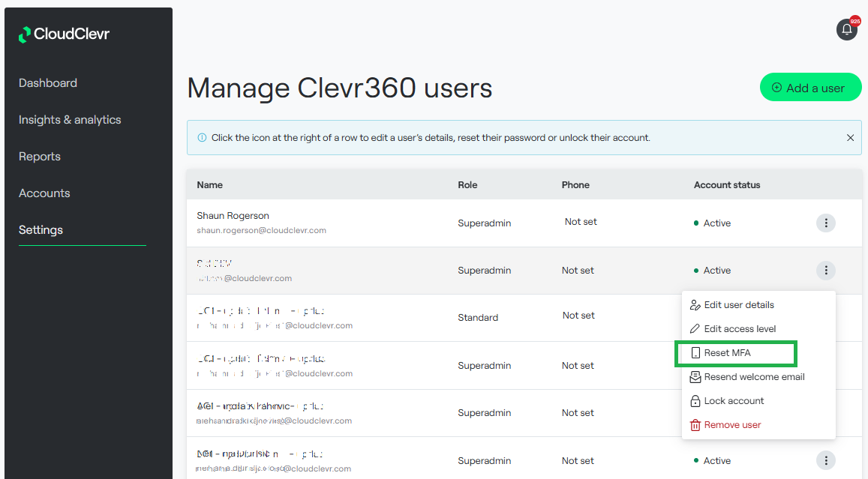Dismiss the info banner with X
The width and height of the screenshot is (868, 479).
850,138
